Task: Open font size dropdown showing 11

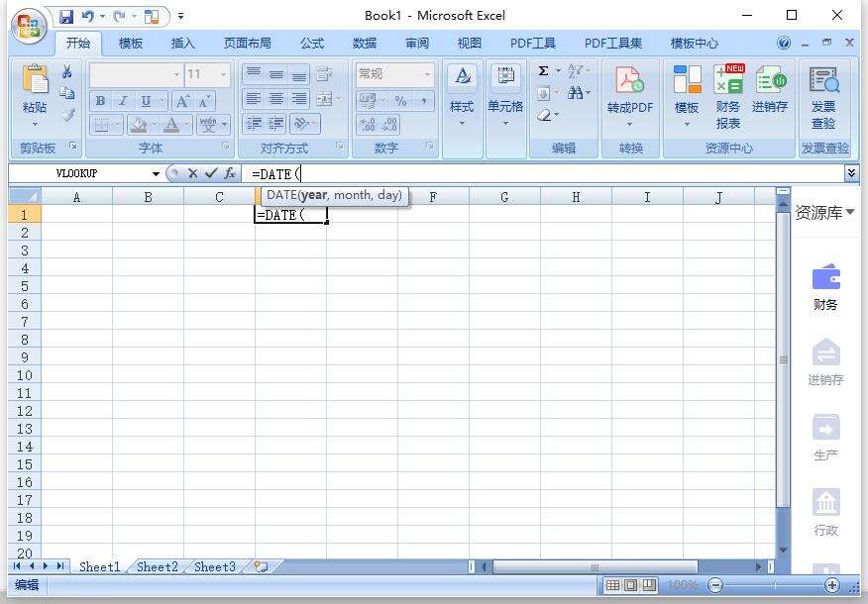Action: point(224,74)
